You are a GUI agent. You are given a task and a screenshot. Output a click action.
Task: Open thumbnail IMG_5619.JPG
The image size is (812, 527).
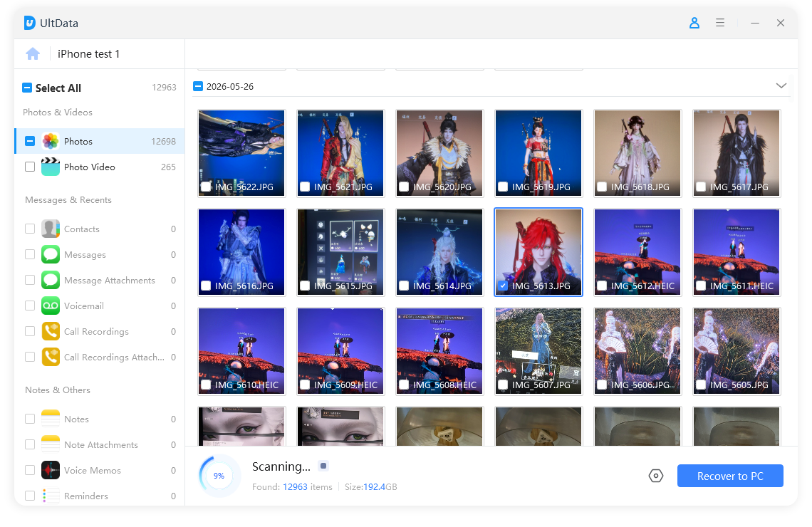(x=538, y=152)
